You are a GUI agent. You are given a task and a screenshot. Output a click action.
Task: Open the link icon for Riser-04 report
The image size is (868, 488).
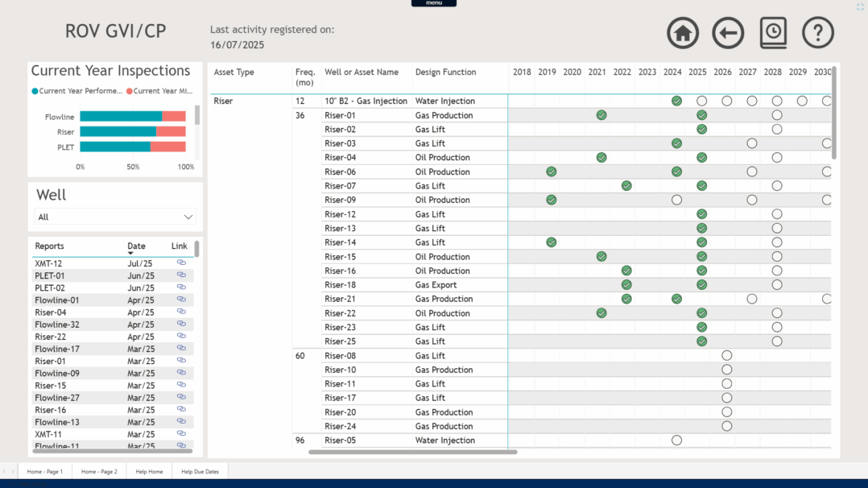[x=181, y=312]
